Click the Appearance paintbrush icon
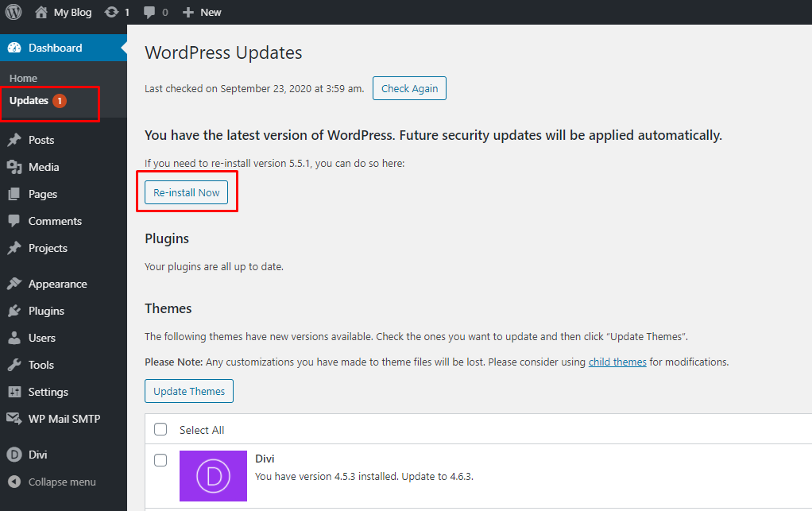Screen dimensions: 812x511 [14, 284]
